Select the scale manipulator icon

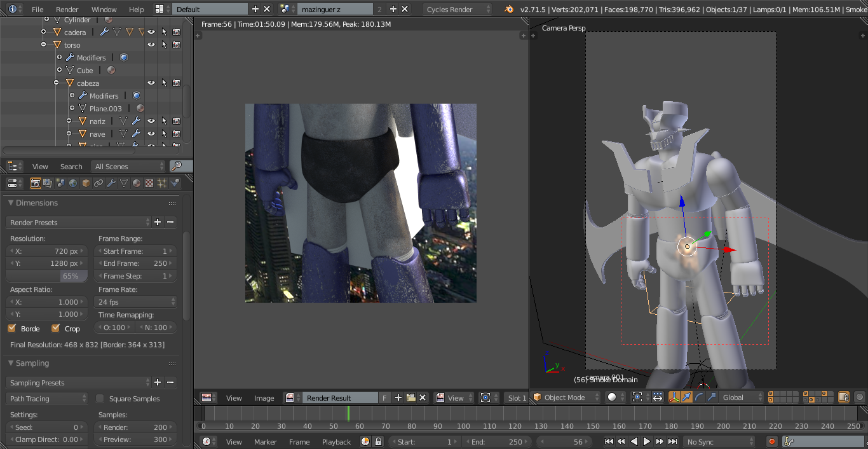click(712, 397)
